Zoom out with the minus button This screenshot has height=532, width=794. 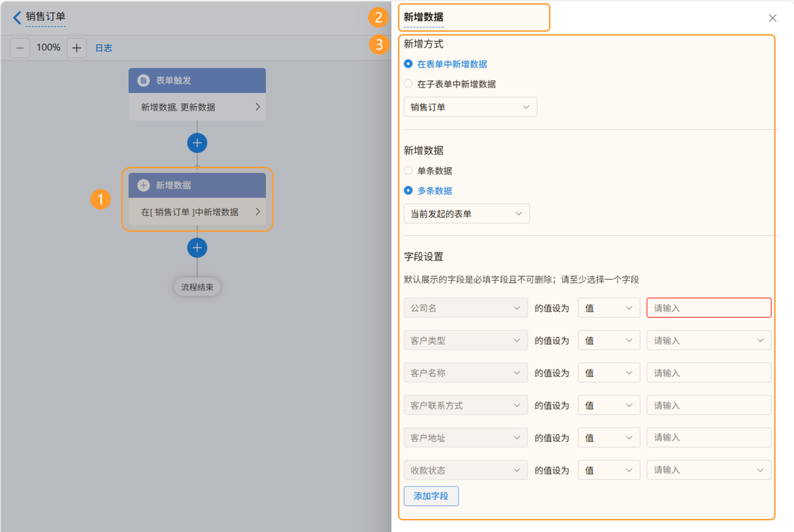click(x=20, y=48)
